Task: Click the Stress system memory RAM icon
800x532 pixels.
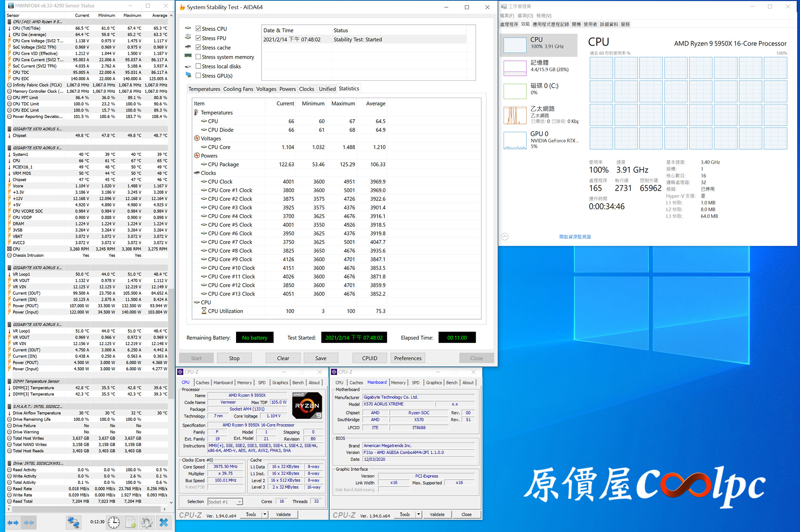Action: [x=188, y=56]
